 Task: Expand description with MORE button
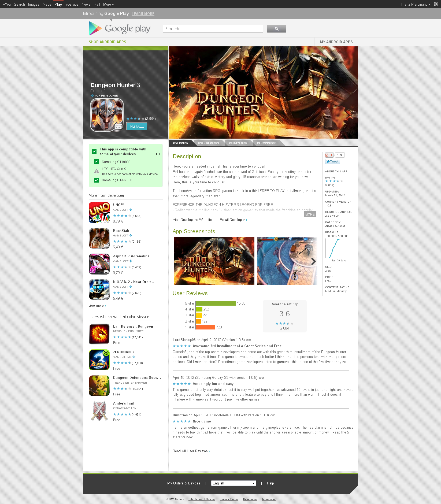pos(310,214)
